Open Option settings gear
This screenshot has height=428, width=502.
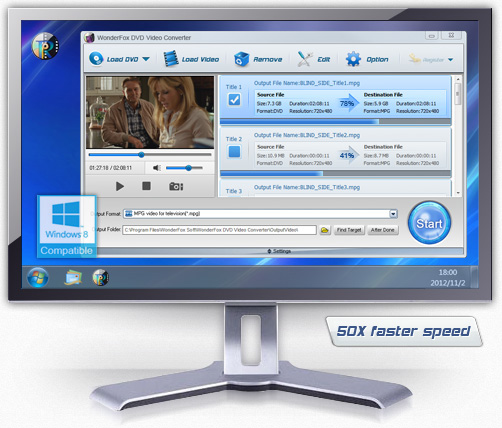pyautogui.click(x=353, y=59)
